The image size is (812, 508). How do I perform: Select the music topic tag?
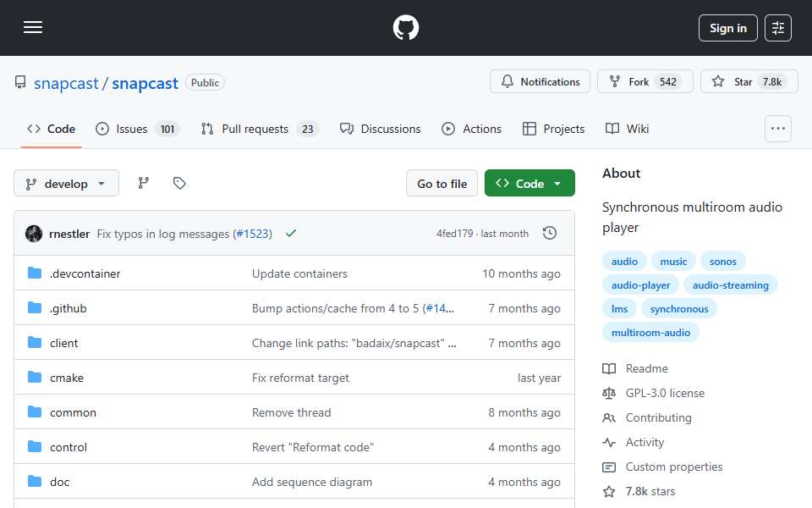pyautogui.click(x=673, y=262)
